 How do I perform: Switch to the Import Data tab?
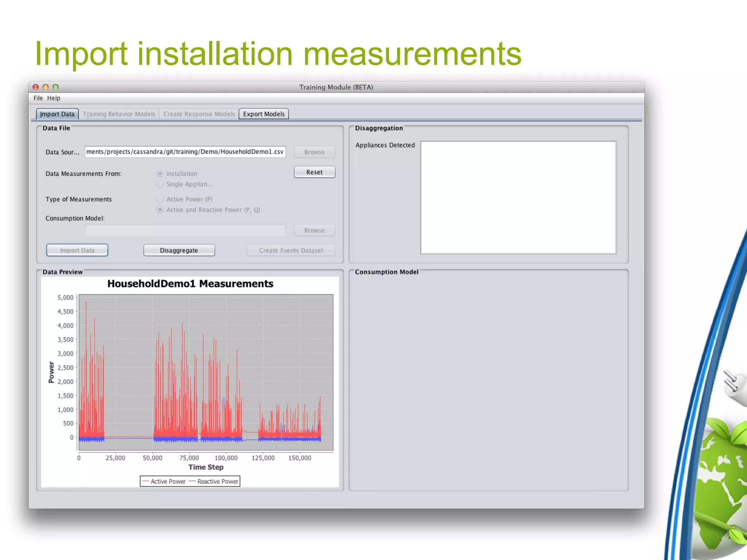tap(57, 114)
